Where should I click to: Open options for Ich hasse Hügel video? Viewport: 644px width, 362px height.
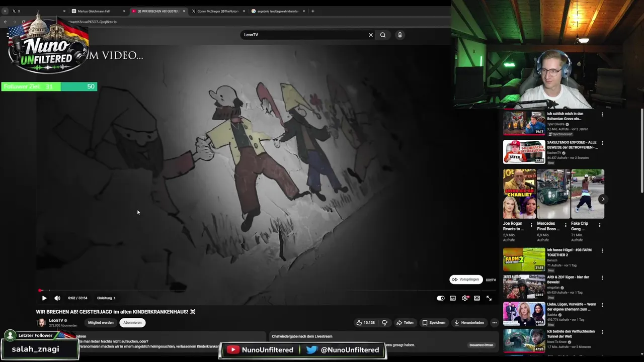pyautogui.click(x=602, y=251)
